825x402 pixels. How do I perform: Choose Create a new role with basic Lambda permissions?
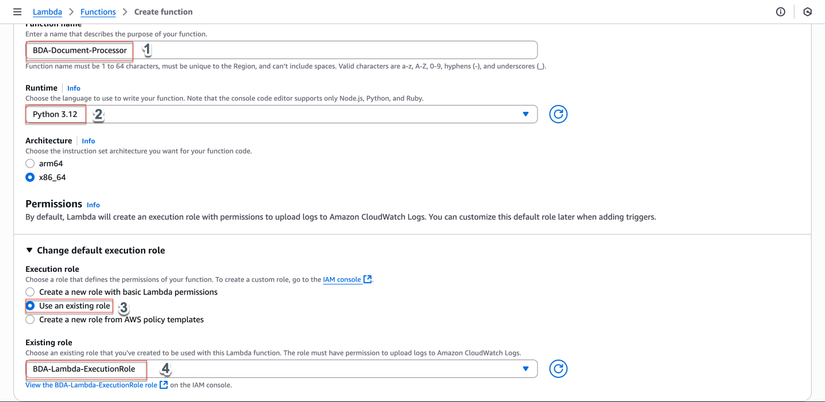[x=30, y=292]
